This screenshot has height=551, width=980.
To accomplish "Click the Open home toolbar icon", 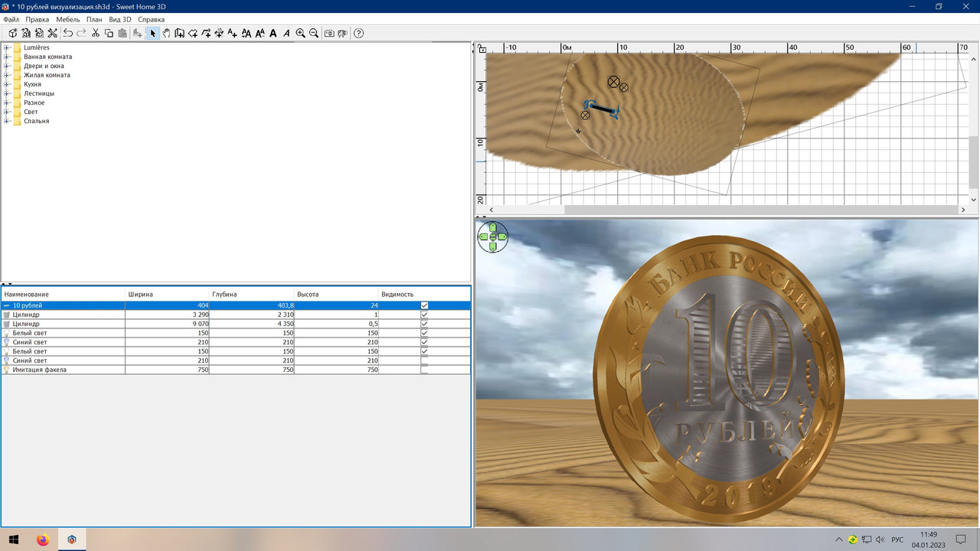I will coord(26,34).
